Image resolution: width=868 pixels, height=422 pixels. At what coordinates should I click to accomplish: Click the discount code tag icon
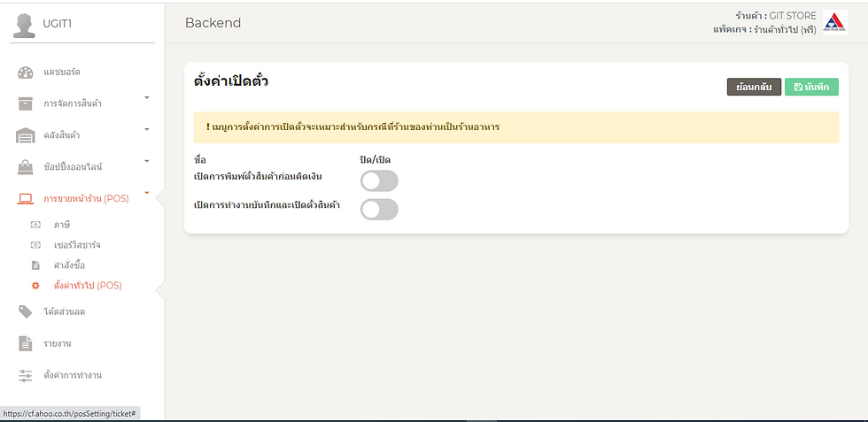tap(26, 311)
